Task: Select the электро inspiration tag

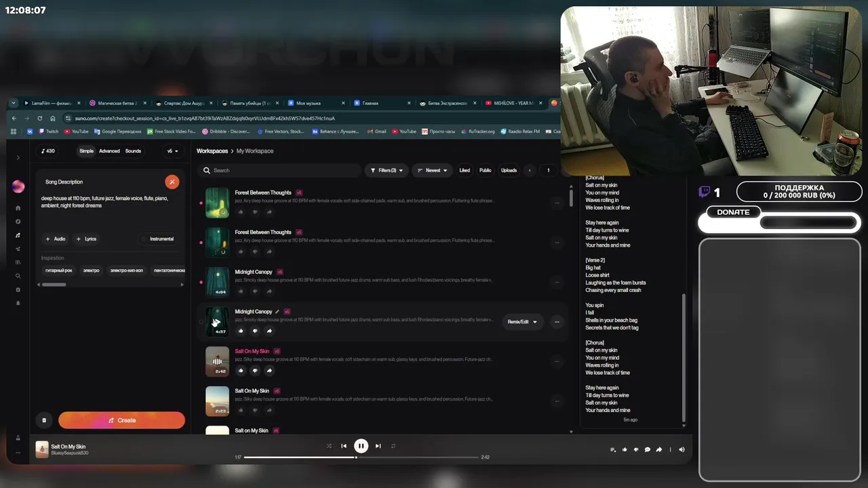Action: pos(91,270)
